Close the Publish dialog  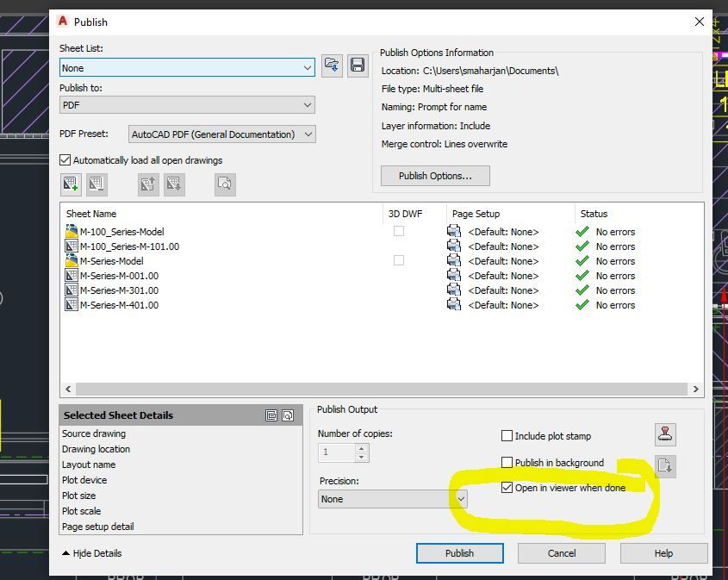[700, 22]
